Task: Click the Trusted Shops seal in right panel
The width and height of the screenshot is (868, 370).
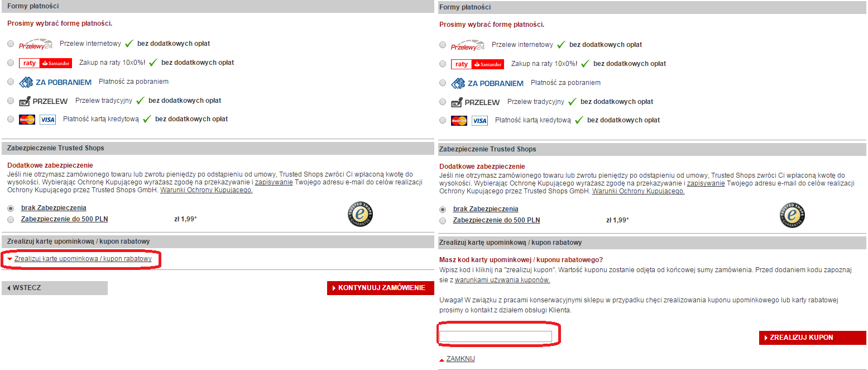Action: (792, 216)
